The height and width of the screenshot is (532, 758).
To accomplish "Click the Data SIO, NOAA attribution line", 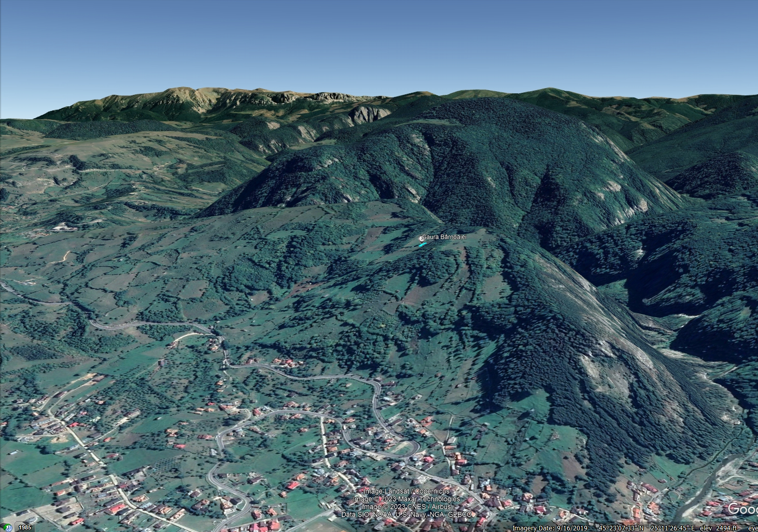I will click(406, 514).
